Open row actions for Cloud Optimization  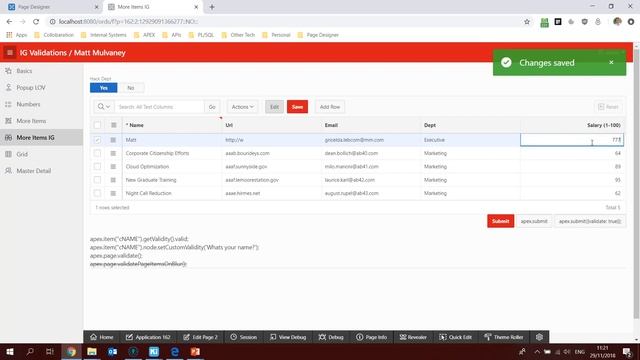pos(113,167)
